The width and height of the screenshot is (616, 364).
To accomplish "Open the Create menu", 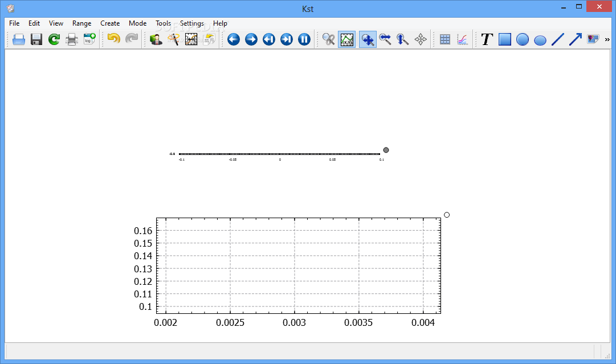I will (110, 23).
